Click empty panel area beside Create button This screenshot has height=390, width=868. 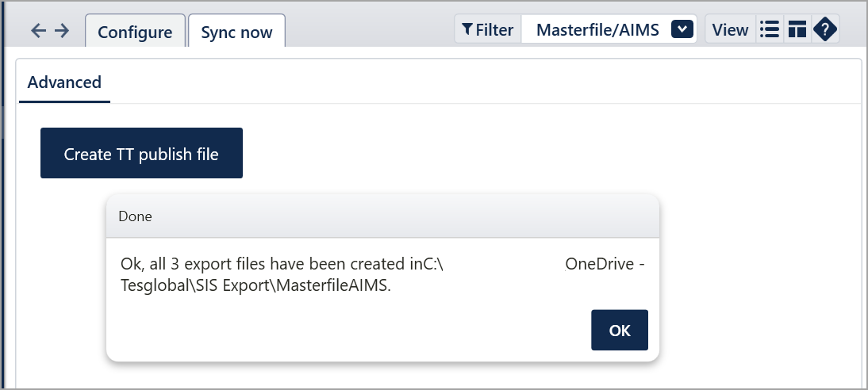pos(498,153)
